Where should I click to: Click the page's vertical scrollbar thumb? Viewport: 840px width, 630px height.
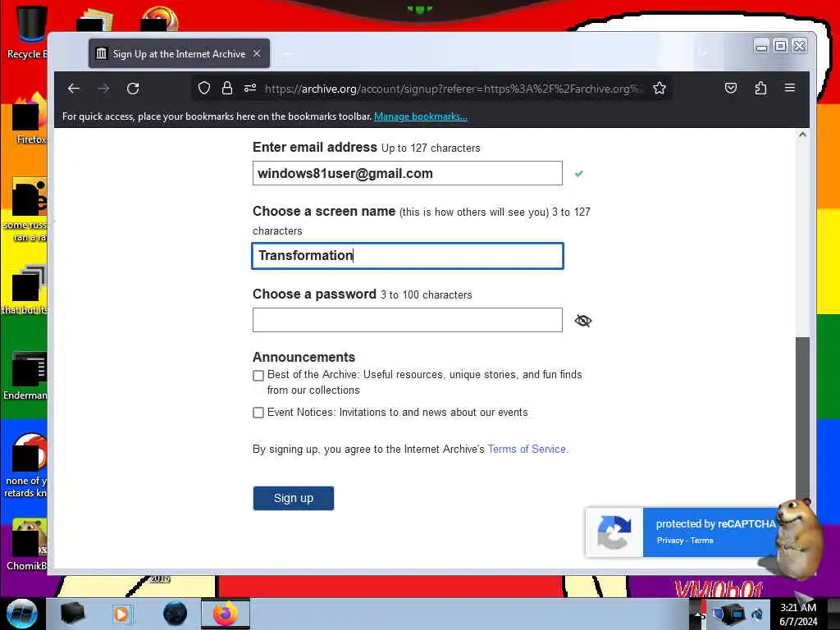pos(802,419)
